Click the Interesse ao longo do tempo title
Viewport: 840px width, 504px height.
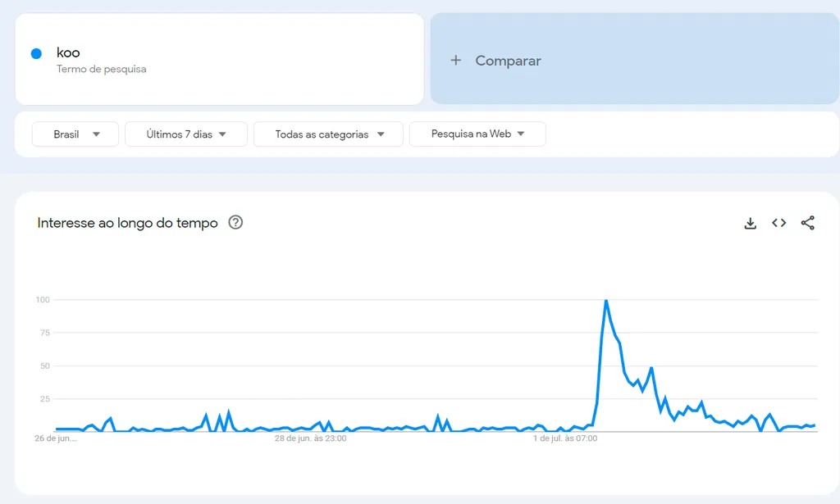[x=129, y=222]
